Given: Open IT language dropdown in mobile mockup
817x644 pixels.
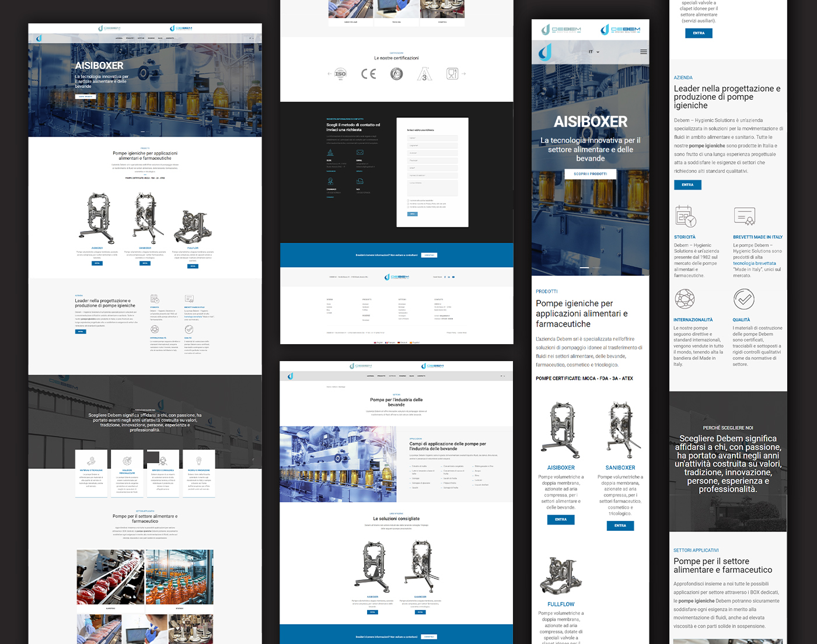Looking at the screenshot, I should point(594,52).
